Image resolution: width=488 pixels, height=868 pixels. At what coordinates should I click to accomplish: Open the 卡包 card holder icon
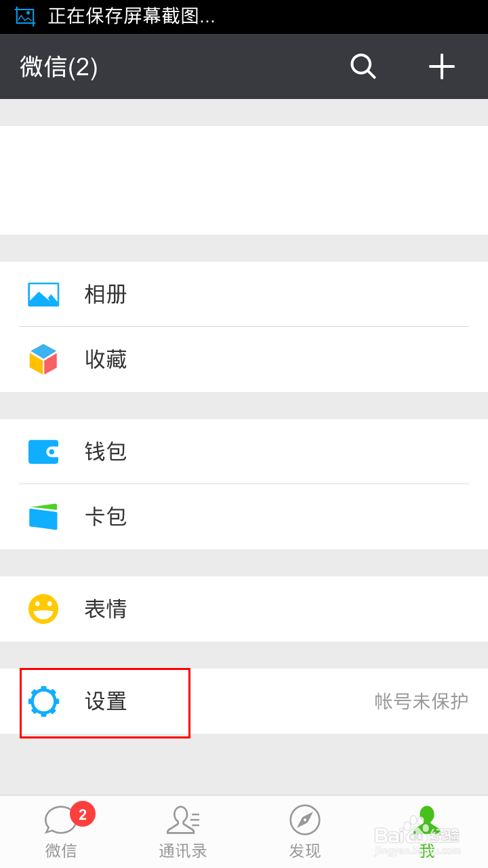[43, 517]
